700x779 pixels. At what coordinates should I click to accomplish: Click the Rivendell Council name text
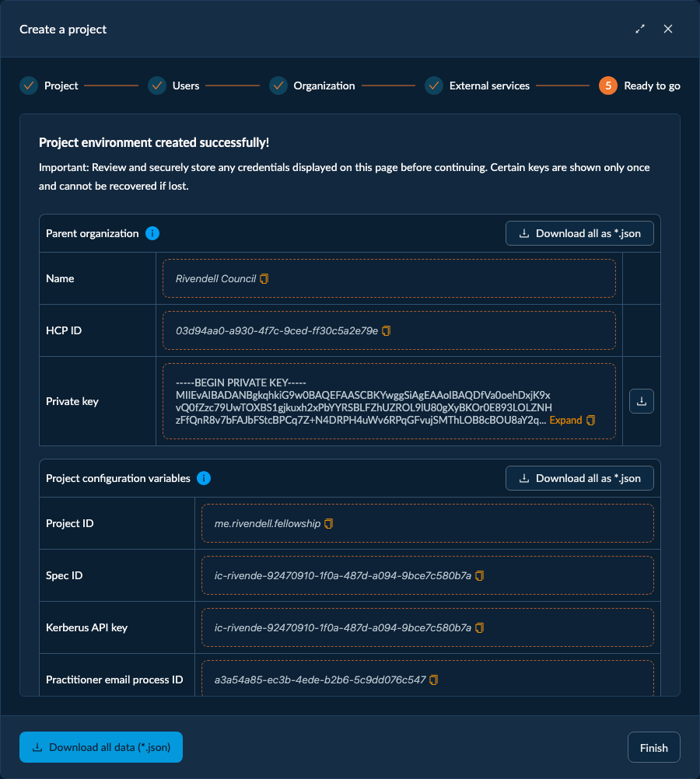point(215,278)
